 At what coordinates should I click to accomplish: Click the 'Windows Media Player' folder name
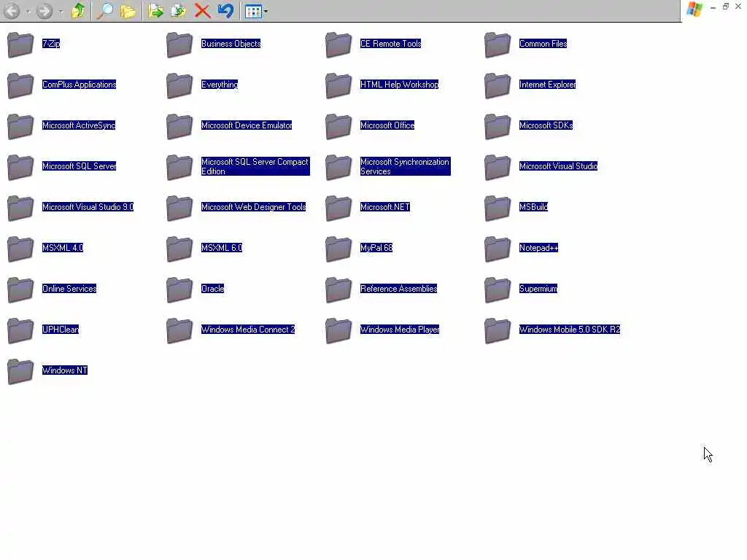click(400, 330)
